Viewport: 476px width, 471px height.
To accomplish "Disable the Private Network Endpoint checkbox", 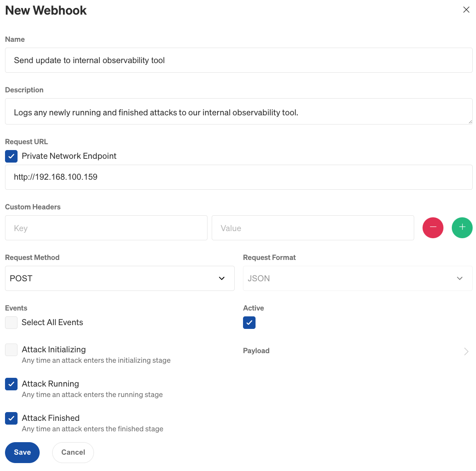I will coord(11,156).
